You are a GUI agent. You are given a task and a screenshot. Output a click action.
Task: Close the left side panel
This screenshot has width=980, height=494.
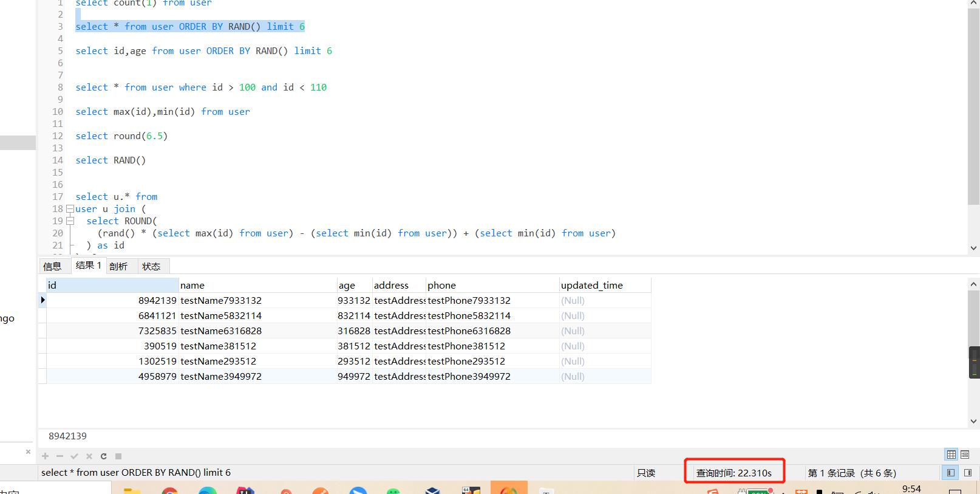click(x=28, y=451)
